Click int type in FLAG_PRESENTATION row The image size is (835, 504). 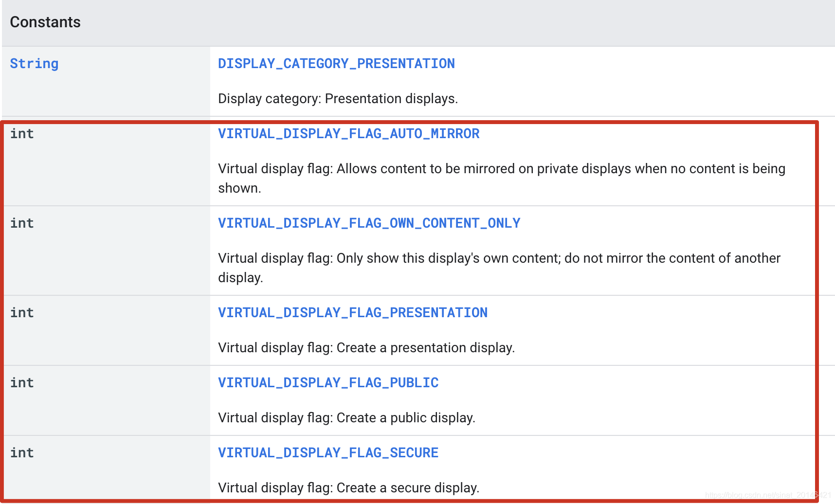point(22,313)
